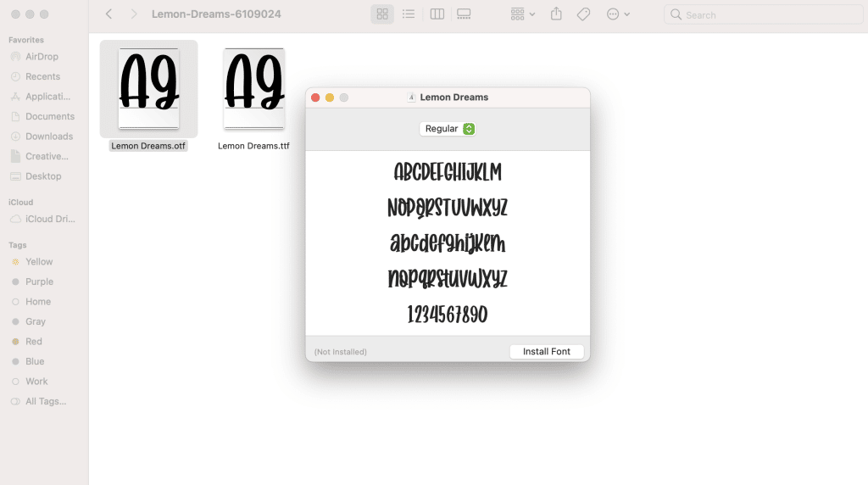The height and width of the screenshot is (485, 868).
Task: Click the iCloud sidebar heading
Action: pyautogui.click(x=20, y=202)
